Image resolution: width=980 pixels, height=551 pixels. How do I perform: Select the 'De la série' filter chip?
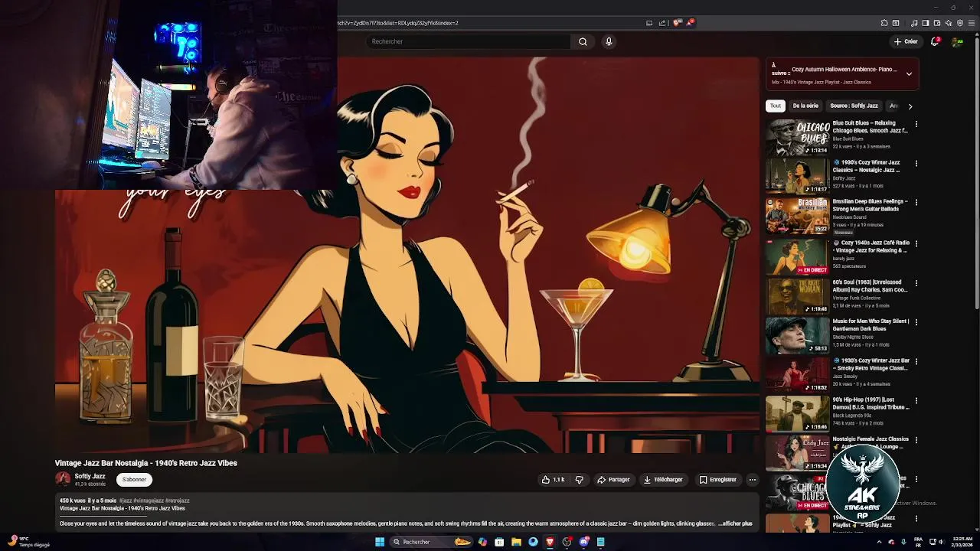(805, 106)
